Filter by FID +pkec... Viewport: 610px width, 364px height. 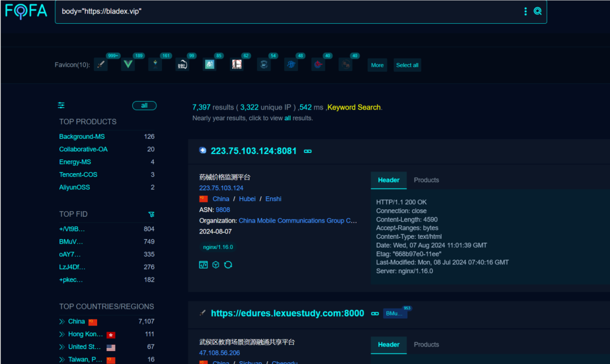click(x=71, y=279)
